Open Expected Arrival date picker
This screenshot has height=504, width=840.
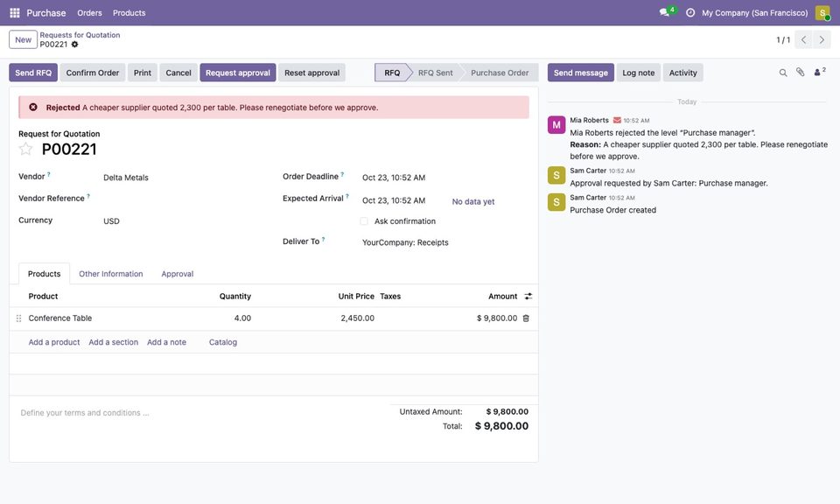(394, 201)
